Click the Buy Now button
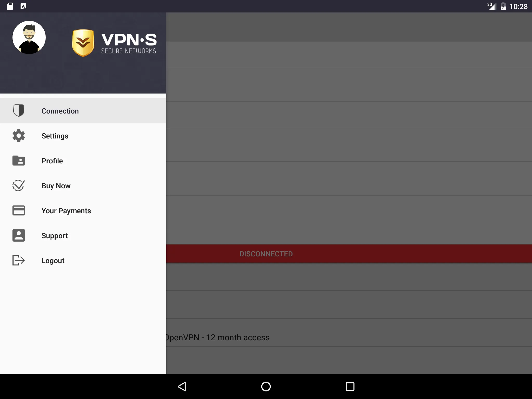Viewport: 532px width, 399px height. click(x=56, y=186)
